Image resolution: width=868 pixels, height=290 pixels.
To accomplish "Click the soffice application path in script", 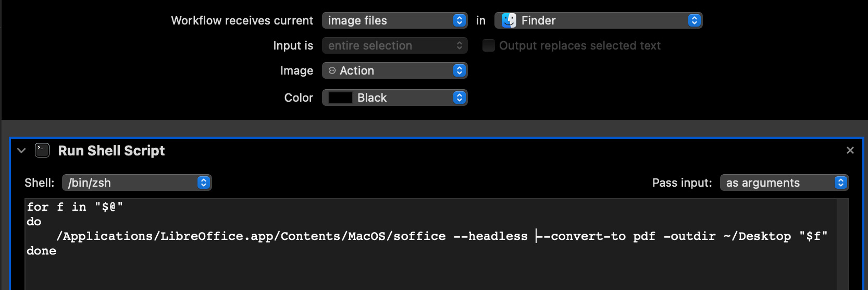I will (251, 236).
